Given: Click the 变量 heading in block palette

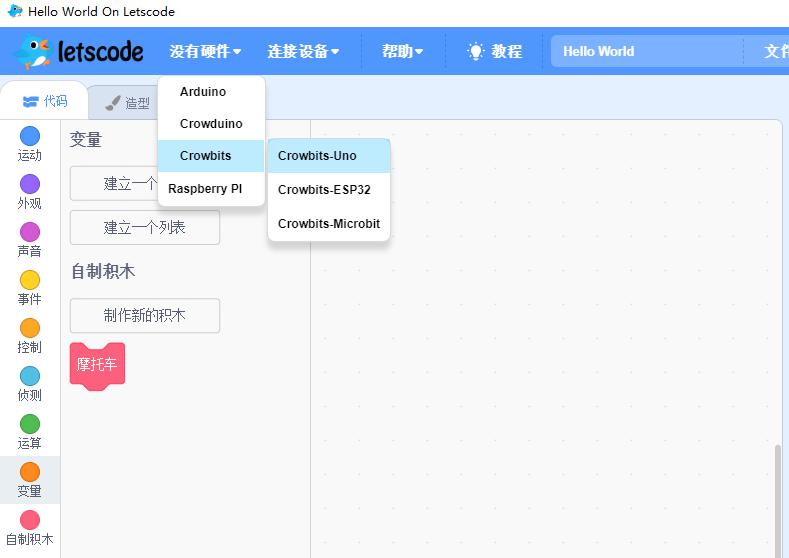Looking at the screenshot, I should (x=86, y=139).
